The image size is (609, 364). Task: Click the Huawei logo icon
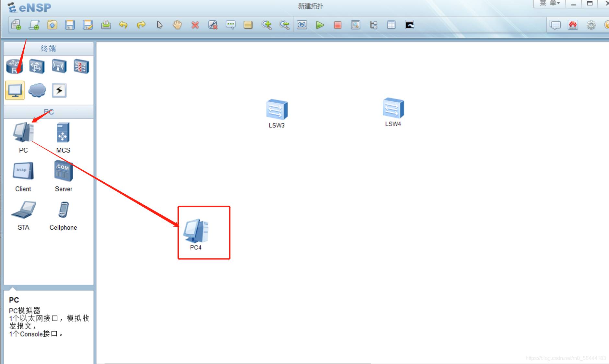click(x=573, y=25)
